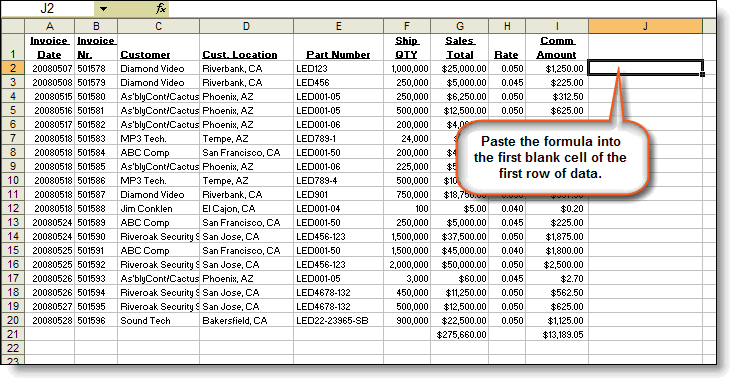This screenshot has height=381, width=733.
Task: Select row 1 header
Action: (13, 47)
